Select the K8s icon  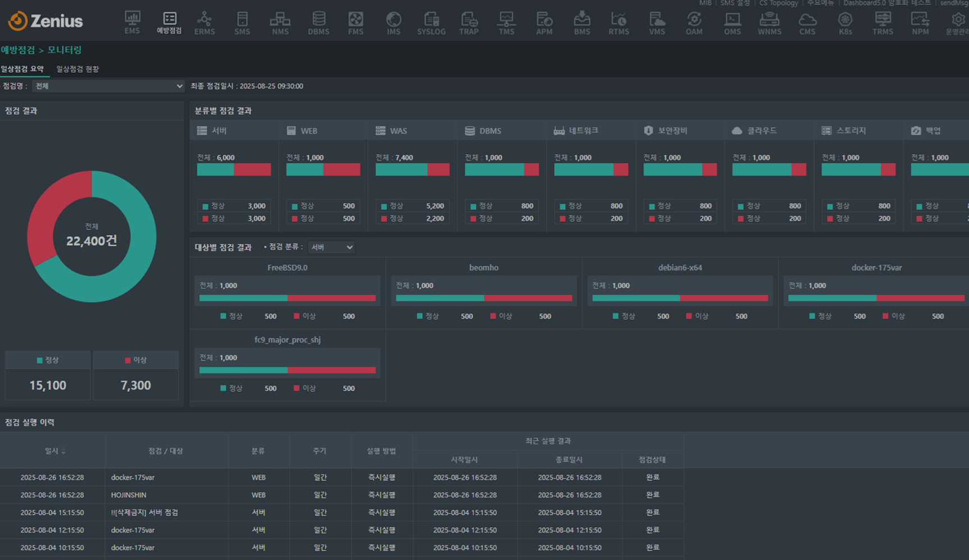[x=845, y=22]
